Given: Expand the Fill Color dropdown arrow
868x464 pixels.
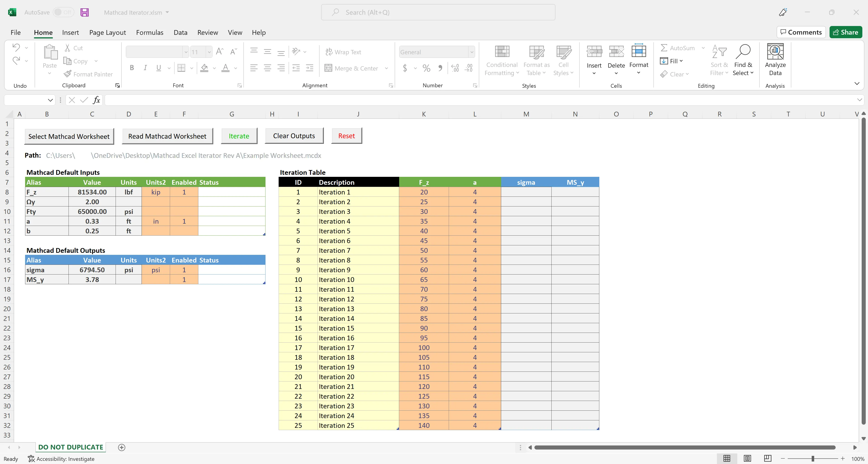Looking at the screenshot, I should click(214, 68).
